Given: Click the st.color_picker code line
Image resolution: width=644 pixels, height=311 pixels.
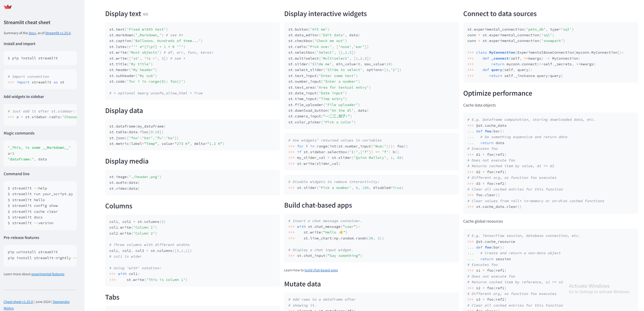Looking at the screenshot, I should [322, 122].
